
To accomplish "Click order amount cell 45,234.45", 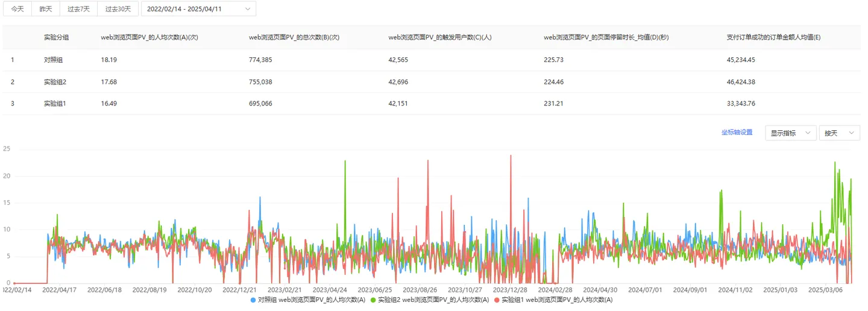I will tap(741, 60).
